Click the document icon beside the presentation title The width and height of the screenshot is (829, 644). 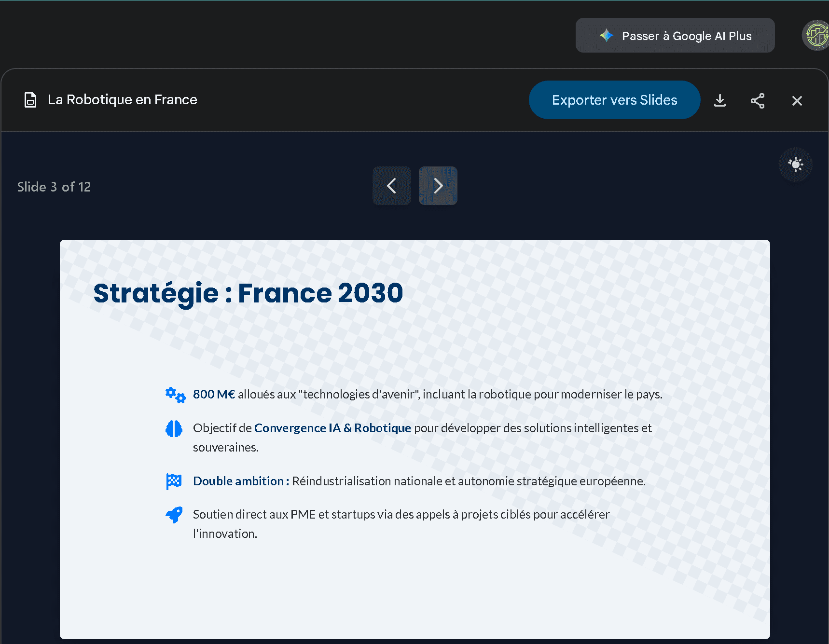tap(30, 100)
